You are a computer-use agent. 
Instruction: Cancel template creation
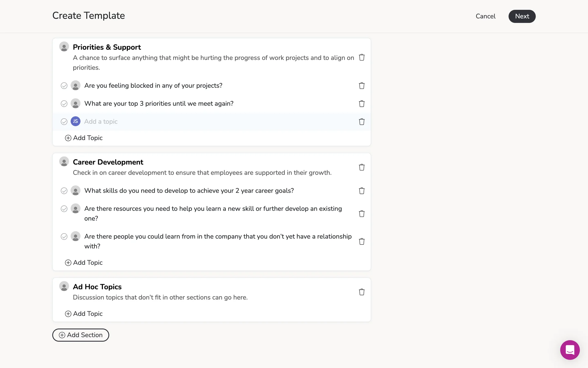(x=485, y=16)
